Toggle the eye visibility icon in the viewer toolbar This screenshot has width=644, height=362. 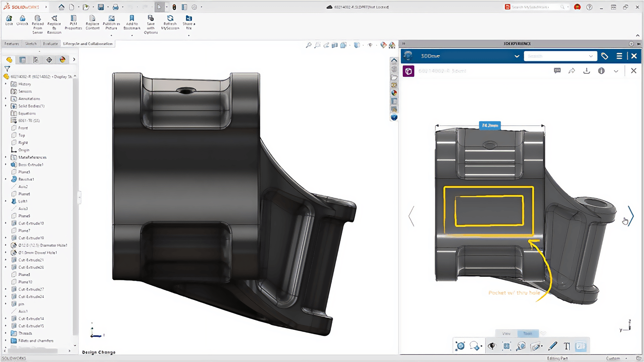point(492,346)
